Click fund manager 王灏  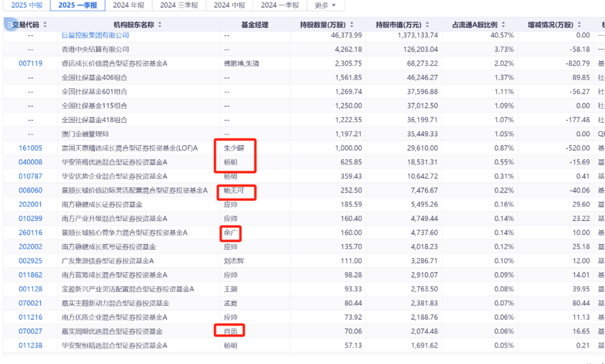[230, 289]
